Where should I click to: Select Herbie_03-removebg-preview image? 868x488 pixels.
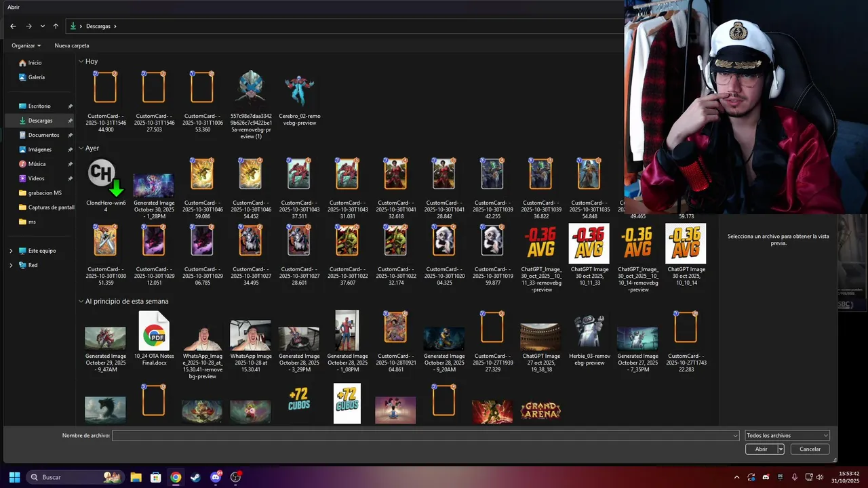click(589, 340)
